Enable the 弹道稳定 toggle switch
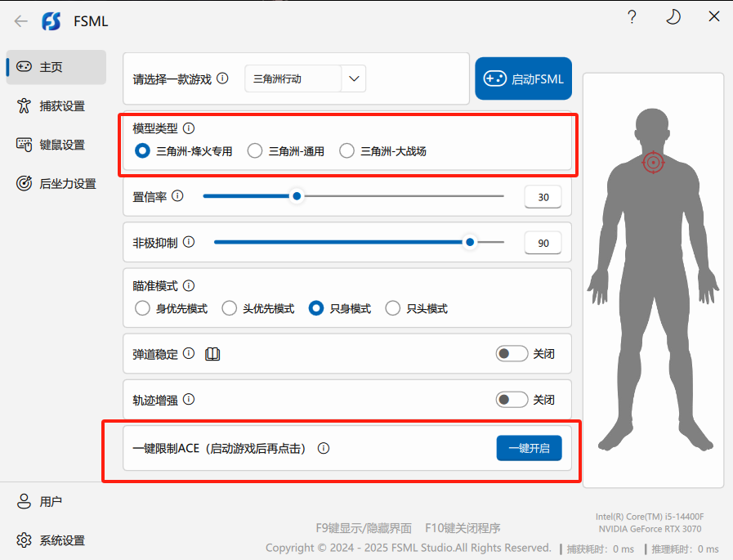Viewport: 733px width, 560px height. tap(512, 354)
